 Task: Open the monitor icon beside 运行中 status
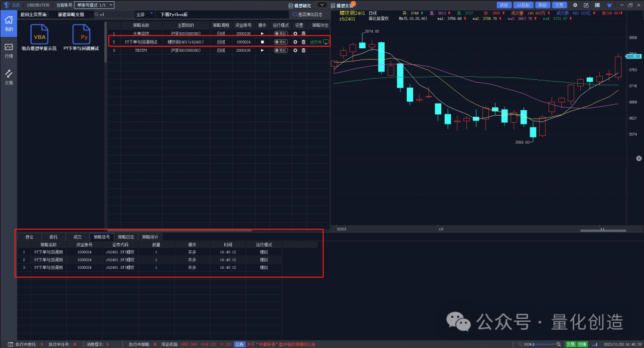point(326,42)
